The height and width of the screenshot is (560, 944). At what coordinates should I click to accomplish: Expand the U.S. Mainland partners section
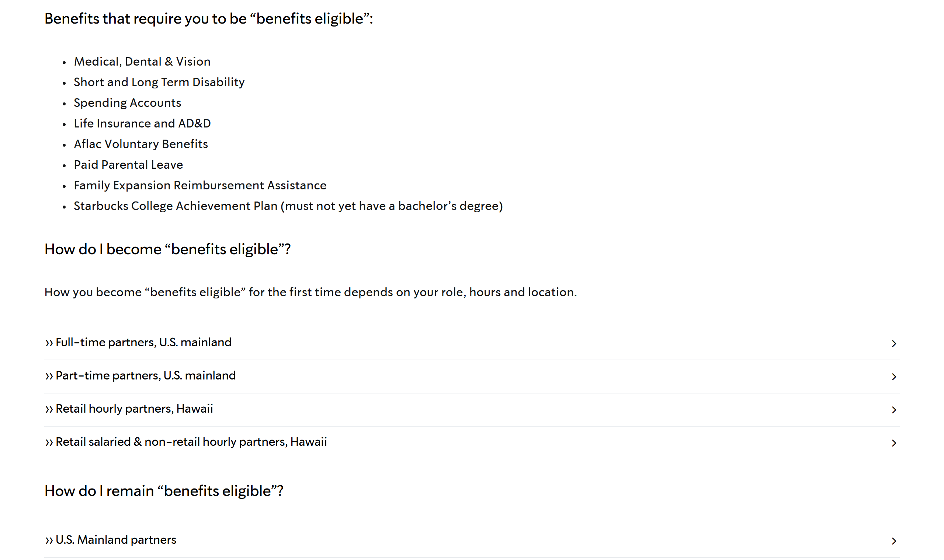pyautogui.click(x=472, y=541)
